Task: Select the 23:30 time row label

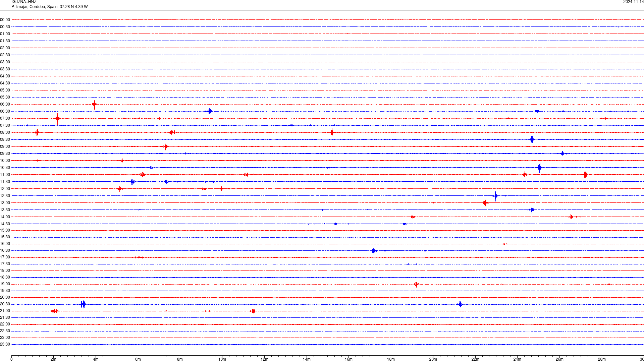Action: pos(5,344)
